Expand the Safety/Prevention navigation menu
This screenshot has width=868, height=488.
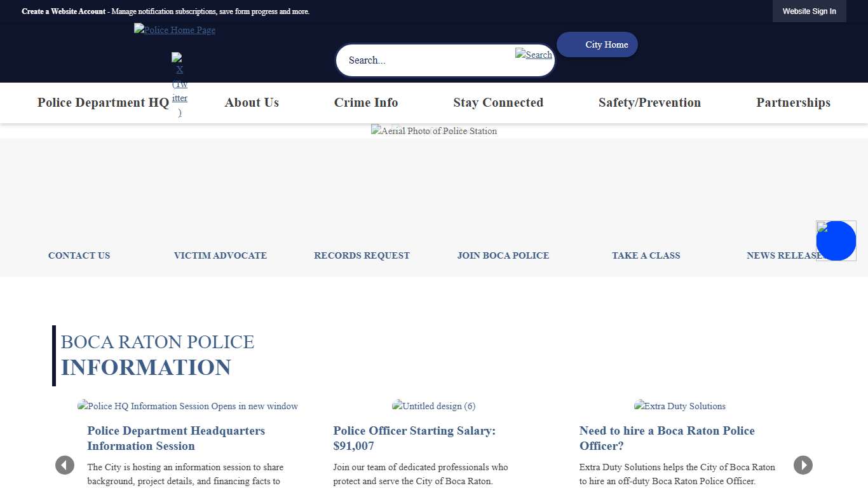(649, 102)
